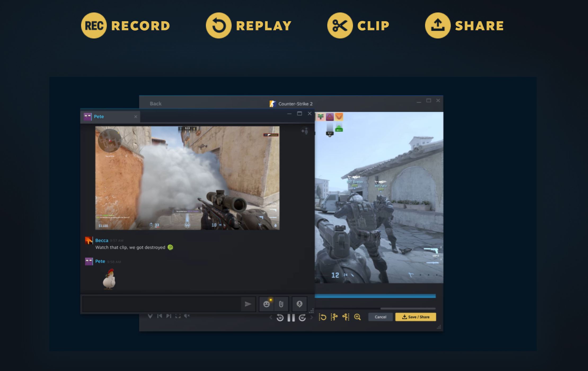Close the Pete chat tab
Image resolution: width=588 pixels, height=371 pixels.
pos(136,117)
